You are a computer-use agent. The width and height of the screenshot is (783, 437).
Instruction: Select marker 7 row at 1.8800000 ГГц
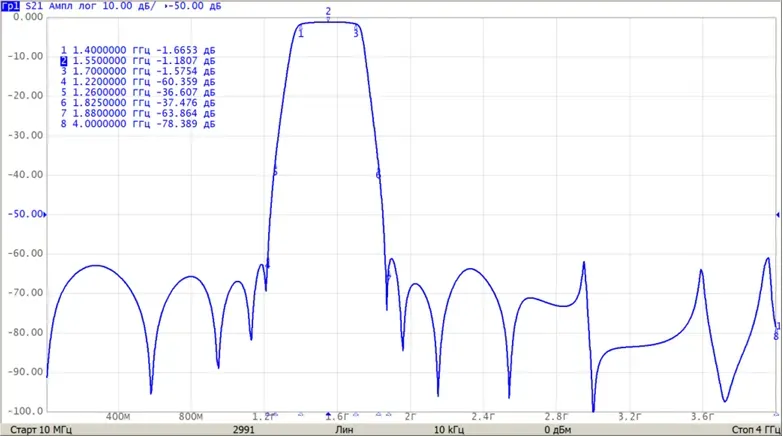click(x=138, y=113)
